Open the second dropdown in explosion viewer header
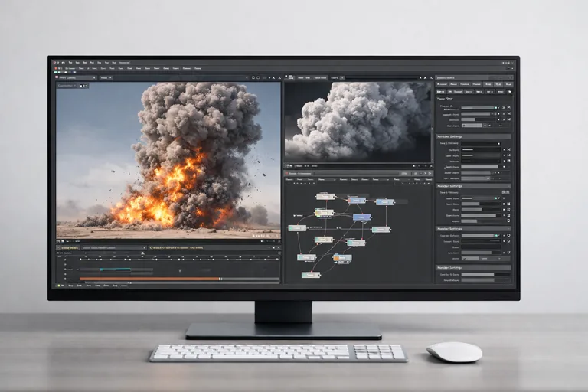Image resolution: width=588 pixels, height=392 pixels. 104,77
